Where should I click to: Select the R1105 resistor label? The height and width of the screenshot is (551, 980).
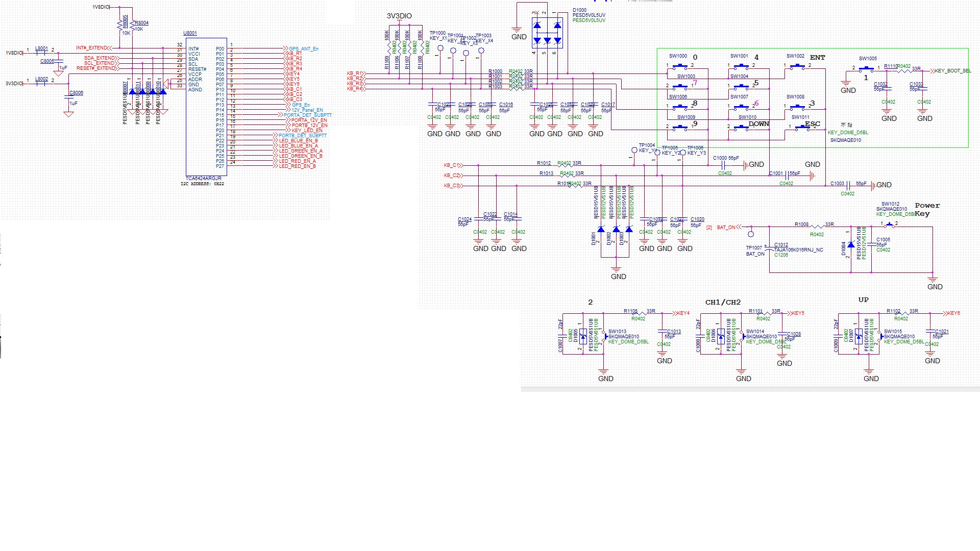[x=630, y=311]
